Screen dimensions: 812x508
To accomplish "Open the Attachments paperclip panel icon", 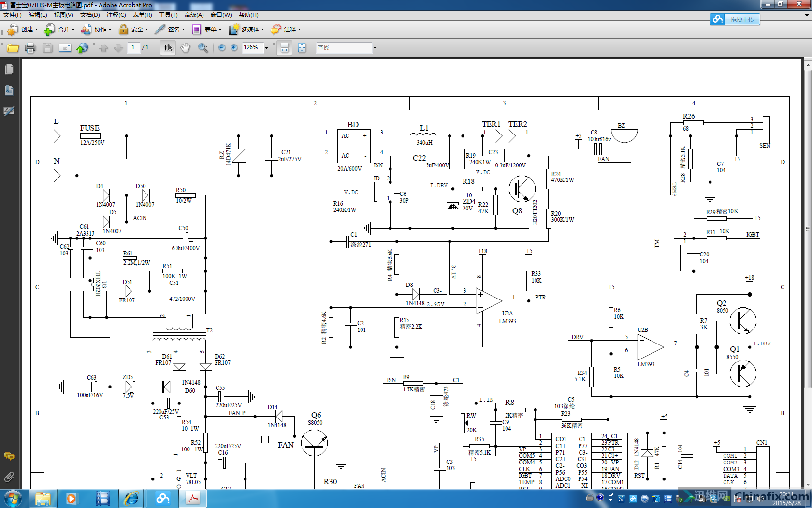I will (9, 477).
